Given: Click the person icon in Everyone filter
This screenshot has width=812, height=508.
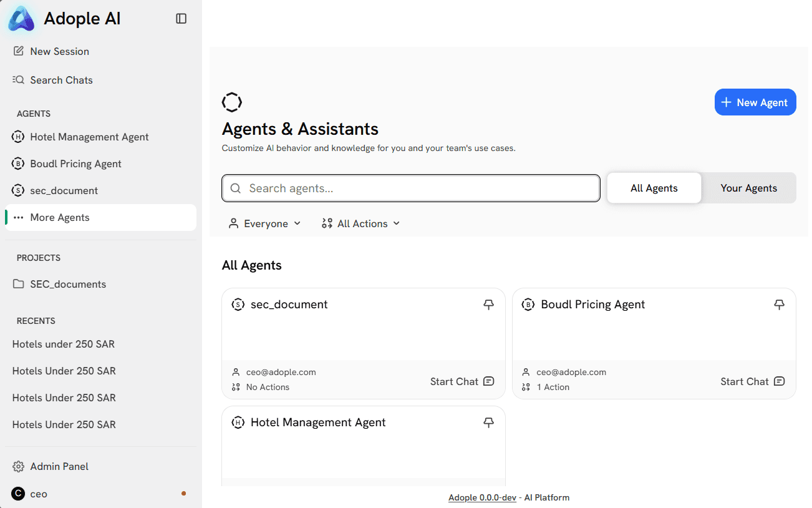Looking at the screenshot, I should 234,223.
